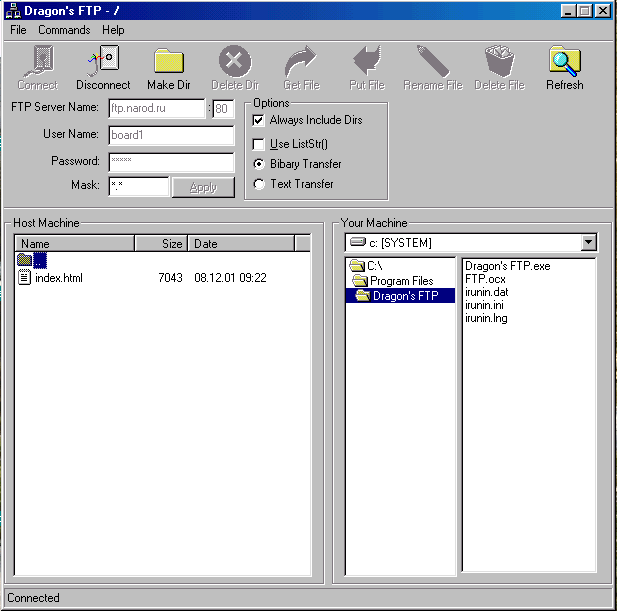Sort host files by Date column

click(x=241, y=244)
